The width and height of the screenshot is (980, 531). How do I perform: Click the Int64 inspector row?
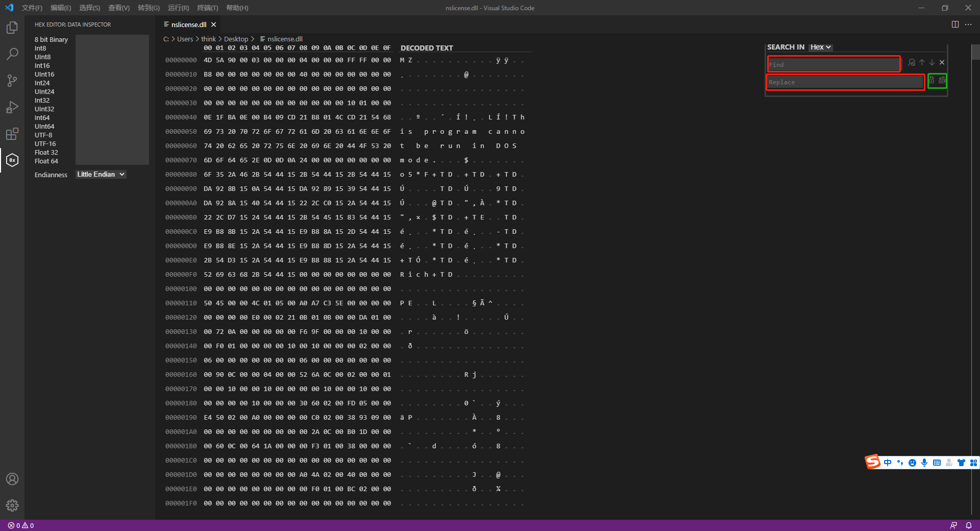click(42, 118)
